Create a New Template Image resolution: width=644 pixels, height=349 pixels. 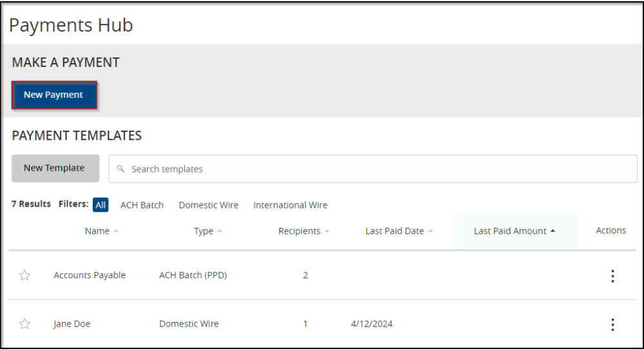[x=54, y=168]
